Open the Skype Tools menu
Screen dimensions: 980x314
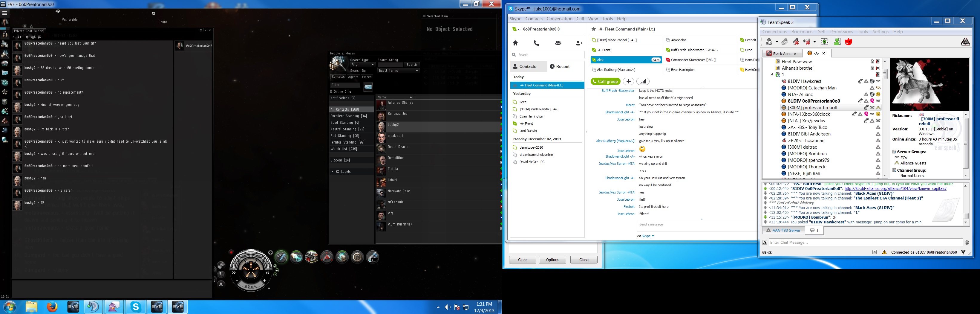607,19
